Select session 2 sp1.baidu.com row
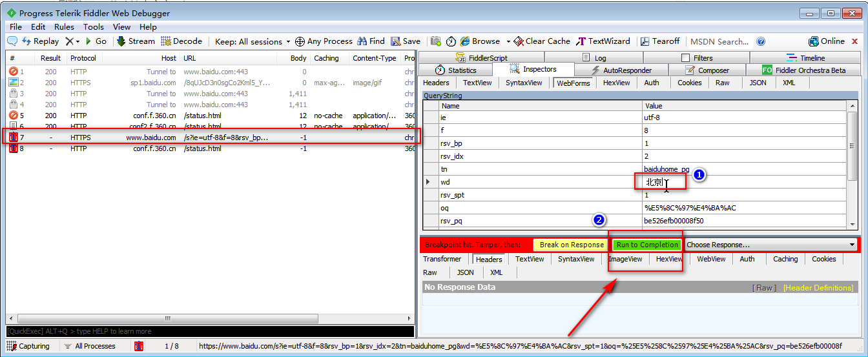Image resolution: width=868 pixels, height=357 pixels. click(x=211, y=83)
